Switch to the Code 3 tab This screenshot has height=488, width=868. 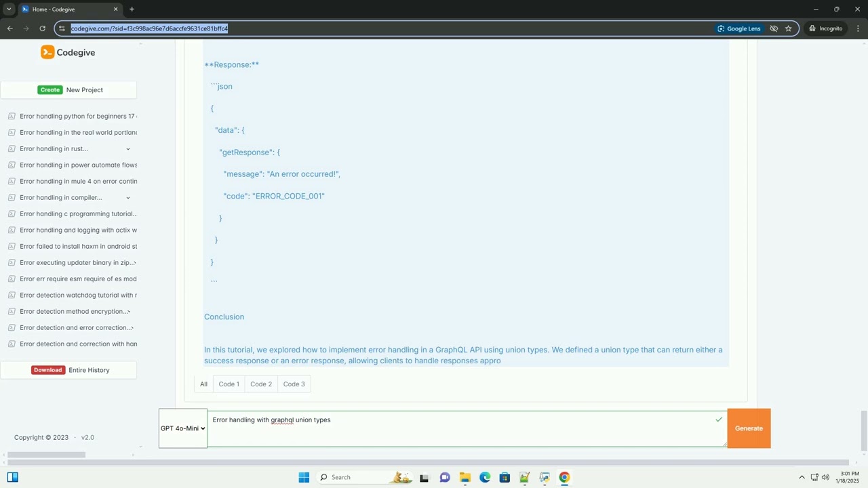[294, 384]
